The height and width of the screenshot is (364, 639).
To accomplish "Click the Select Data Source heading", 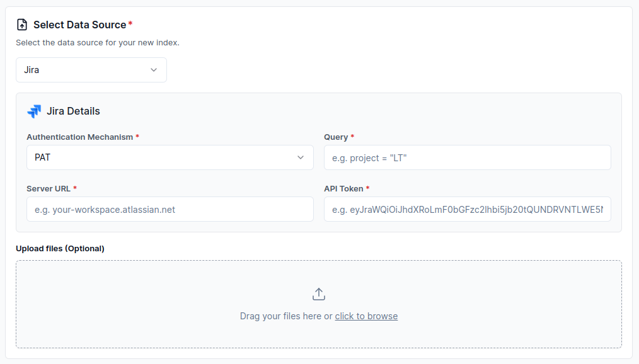I will tap(79, 24).
